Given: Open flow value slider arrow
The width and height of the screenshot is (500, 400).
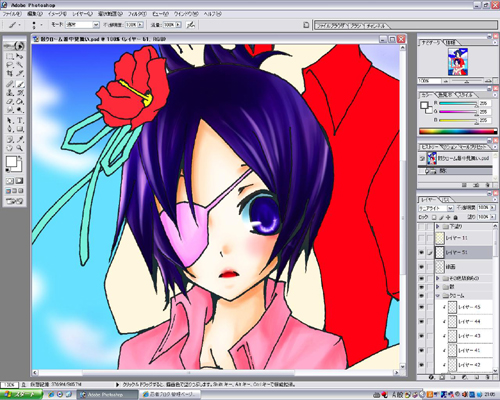Looking at the screenshot, I should click(178, 25).
